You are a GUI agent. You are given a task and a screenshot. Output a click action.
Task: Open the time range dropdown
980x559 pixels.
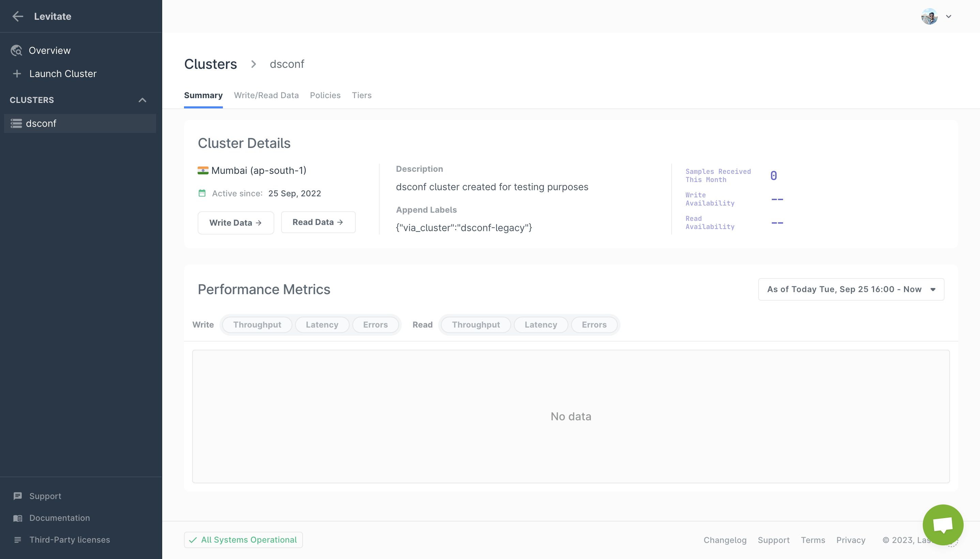tap(851, 289)
